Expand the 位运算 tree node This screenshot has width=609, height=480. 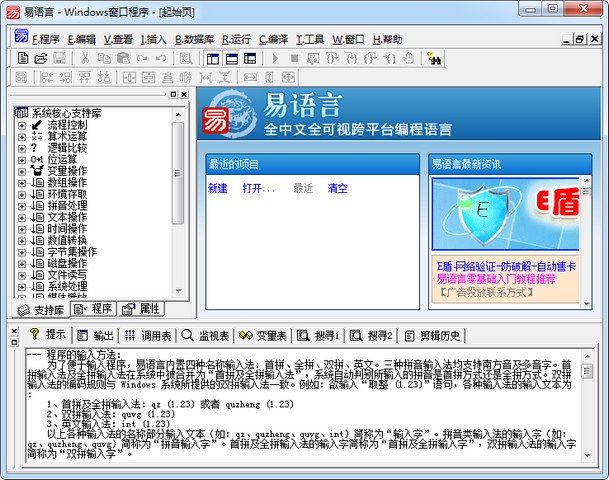pyautogui.click(x=22, y=160)
